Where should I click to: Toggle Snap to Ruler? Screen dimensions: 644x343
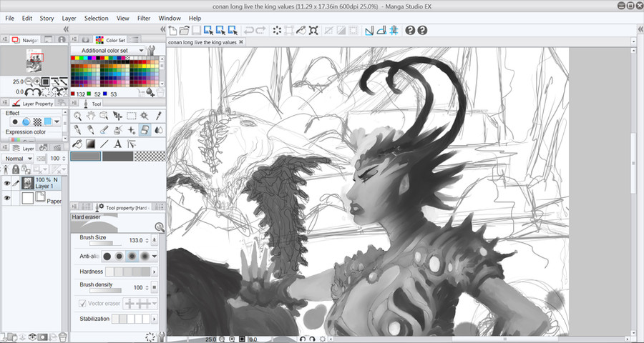pos(369,30)
